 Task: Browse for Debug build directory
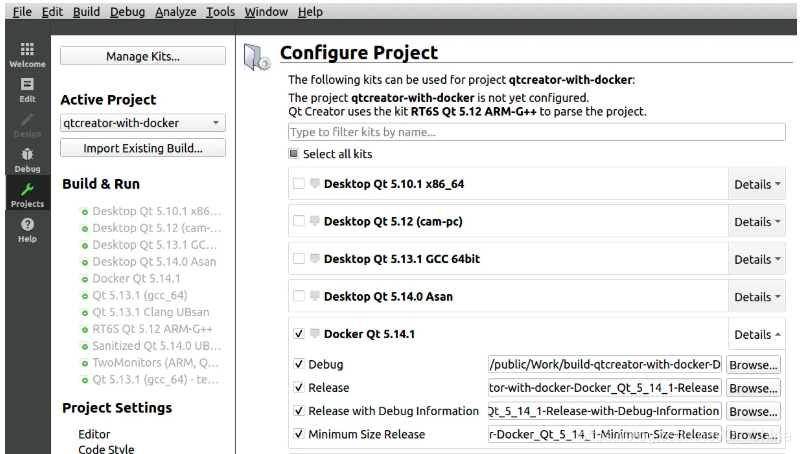[x=753, y=365]
